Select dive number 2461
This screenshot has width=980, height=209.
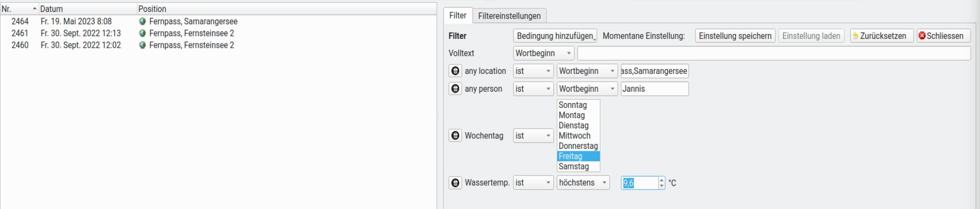click(20, 34)
